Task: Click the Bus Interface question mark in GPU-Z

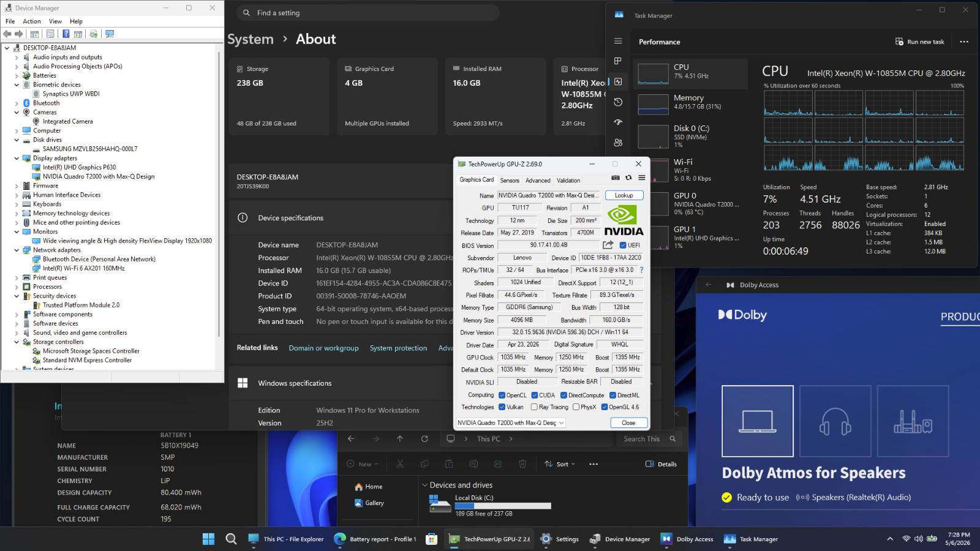Action: (x=641, y=270)
